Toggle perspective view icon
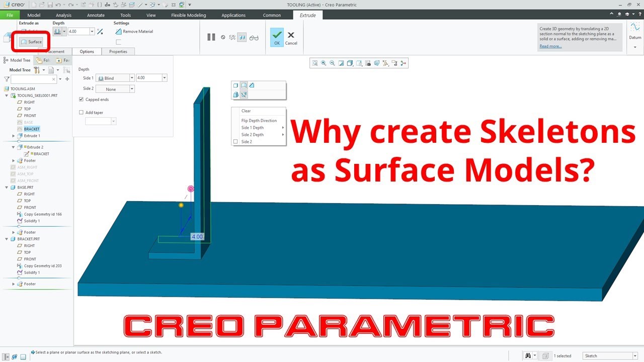 coord(376,63)
